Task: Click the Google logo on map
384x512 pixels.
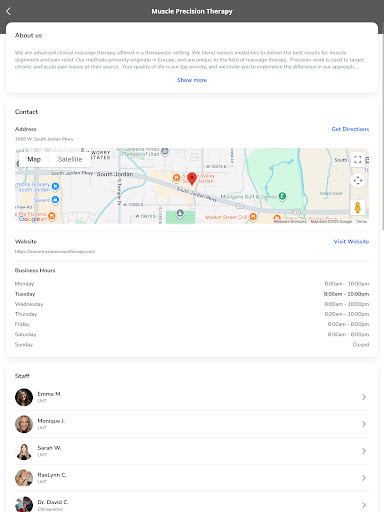Action: pyautogui.click(x=29, y=219)
